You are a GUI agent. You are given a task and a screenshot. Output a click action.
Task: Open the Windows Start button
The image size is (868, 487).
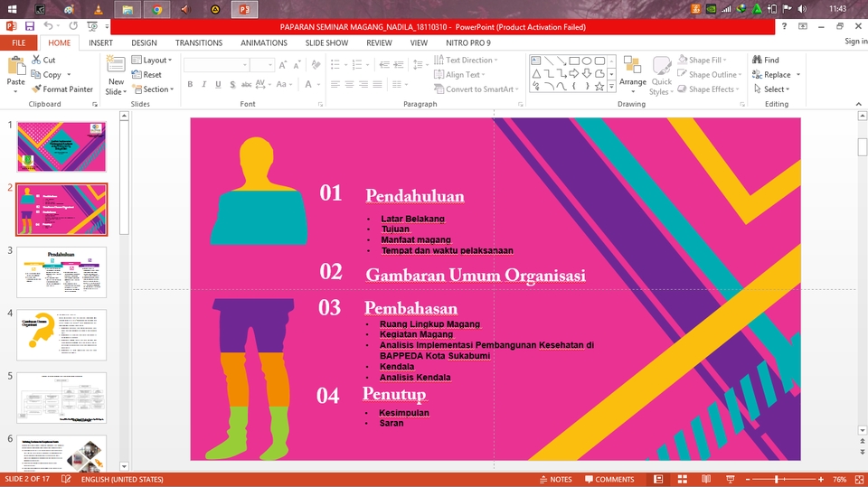[x=11, y=9]
